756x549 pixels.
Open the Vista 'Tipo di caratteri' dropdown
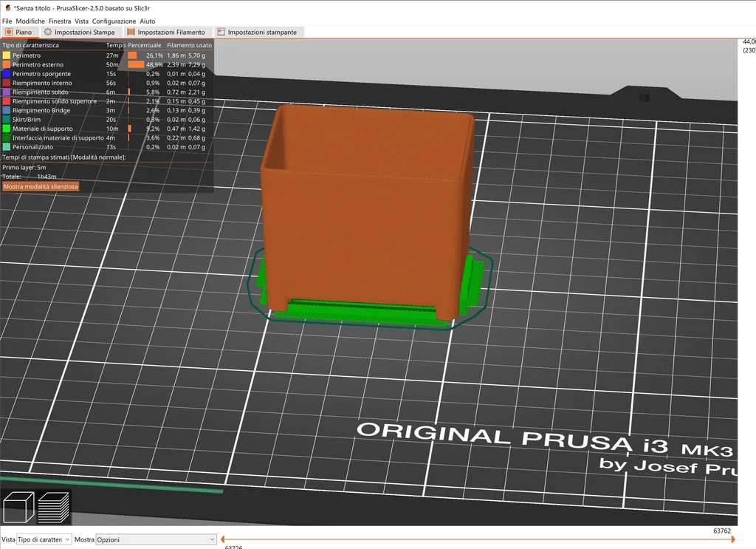click(x=44, y=539)
